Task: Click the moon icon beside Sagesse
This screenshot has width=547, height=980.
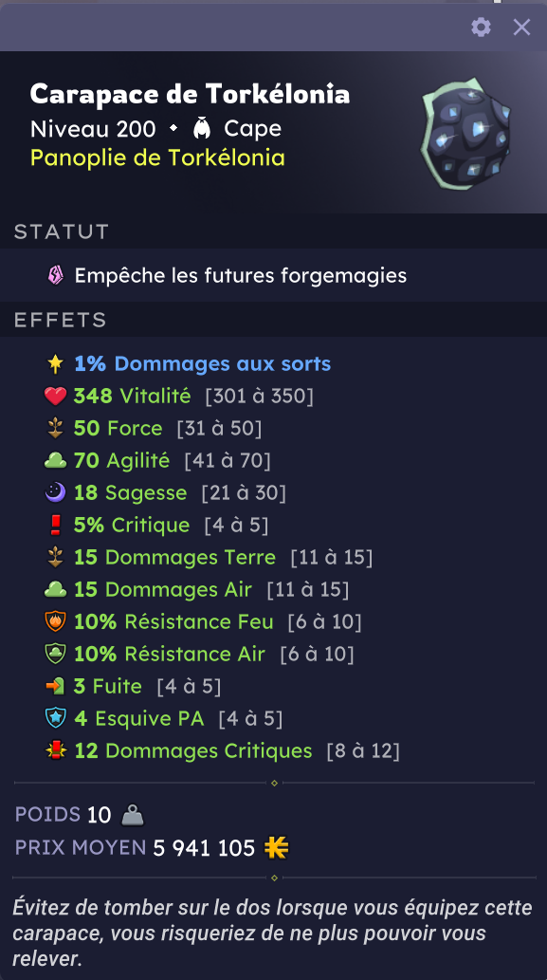Action: pyautogui.click(x=56, y=493)
